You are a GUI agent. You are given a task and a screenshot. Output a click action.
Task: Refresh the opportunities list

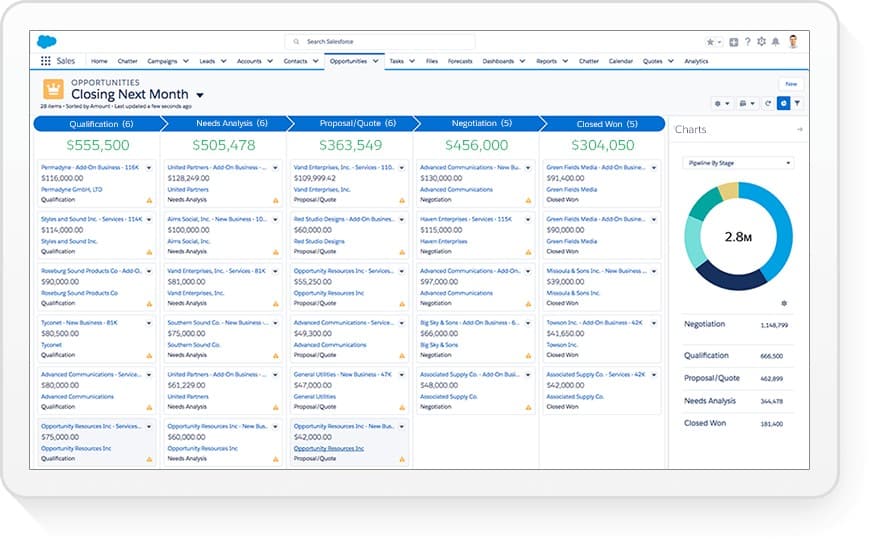[x=768, y=103]
